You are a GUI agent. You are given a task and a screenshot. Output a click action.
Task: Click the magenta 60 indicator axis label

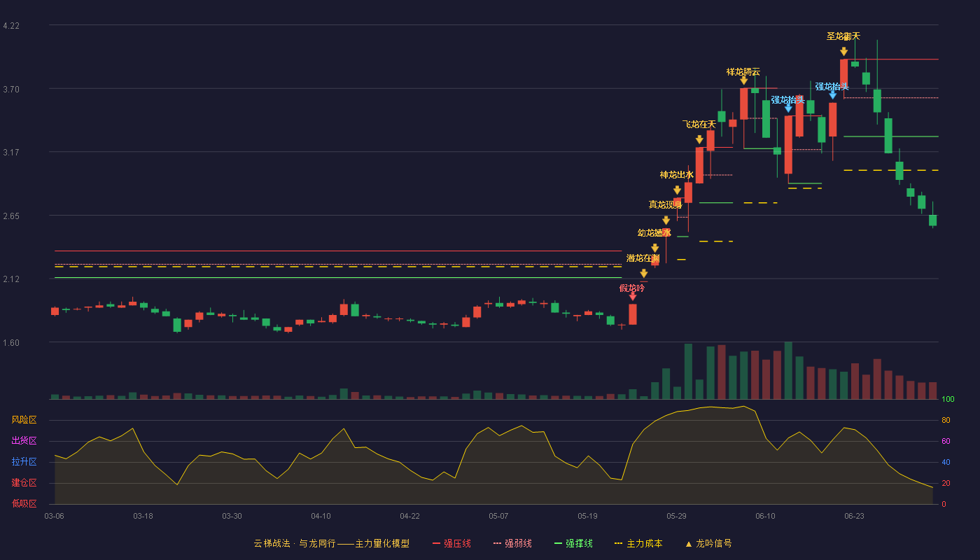pyautogui.click(x=946, y=442)
